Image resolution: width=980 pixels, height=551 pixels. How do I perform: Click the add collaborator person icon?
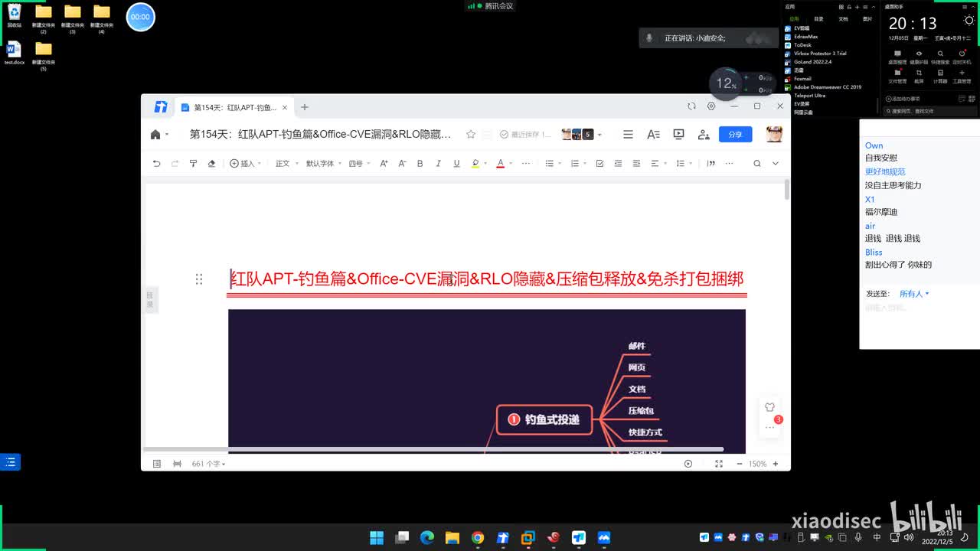704,134
